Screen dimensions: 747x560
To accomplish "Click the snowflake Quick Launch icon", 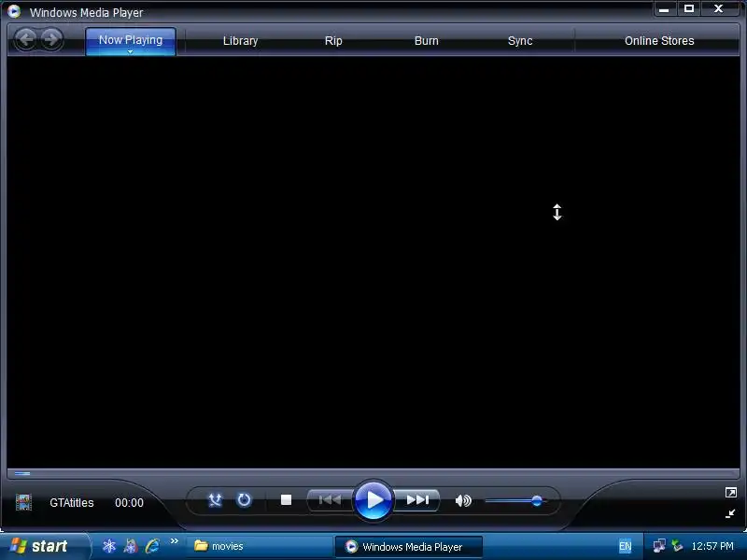I will [109, 546].
